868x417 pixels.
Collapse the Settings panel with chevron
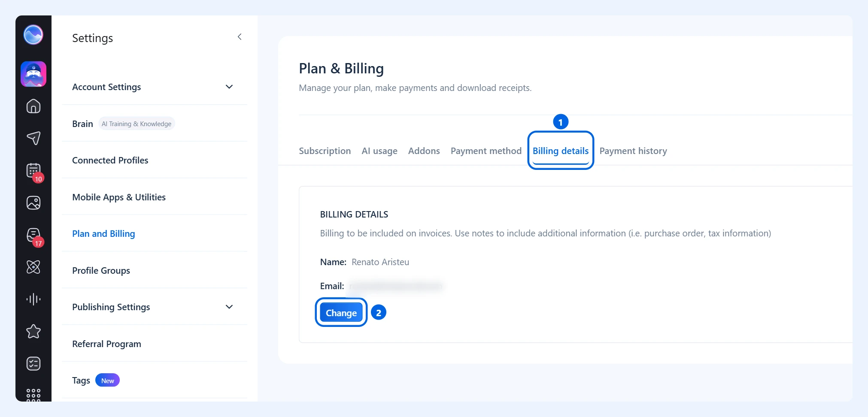tap(240, 37)
